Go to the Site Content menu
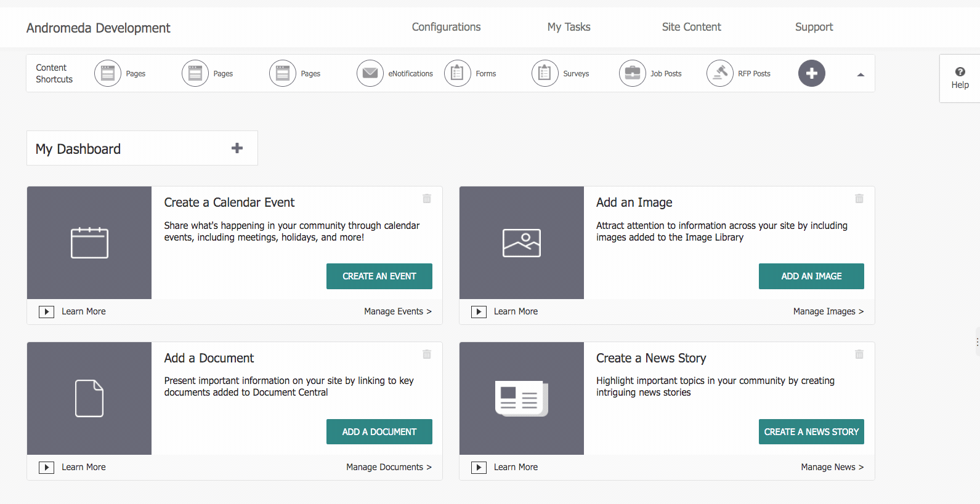Image resolution: width=980 pixels, height=504 pixels. click(691, 27)
